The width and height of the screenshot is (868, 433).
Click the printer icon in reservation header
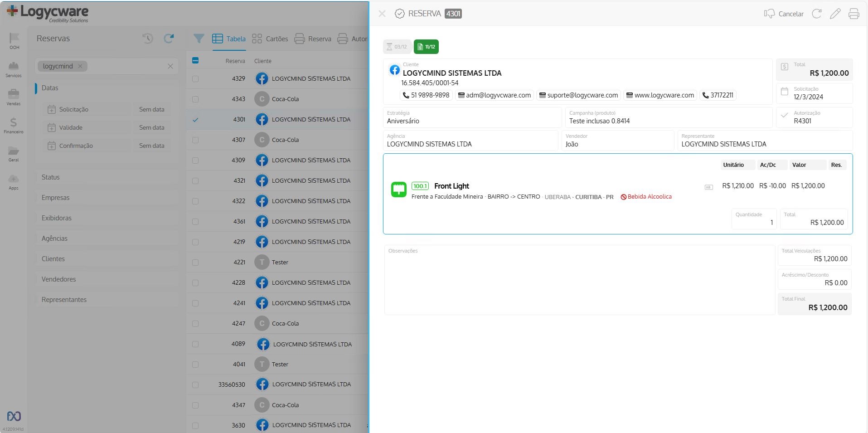(854, 14)
